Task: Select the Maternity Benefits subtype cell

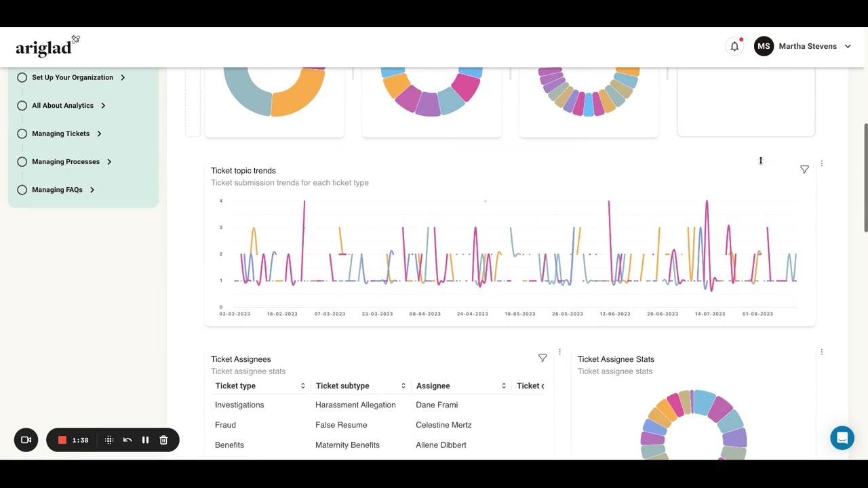Action: point(347,445)
